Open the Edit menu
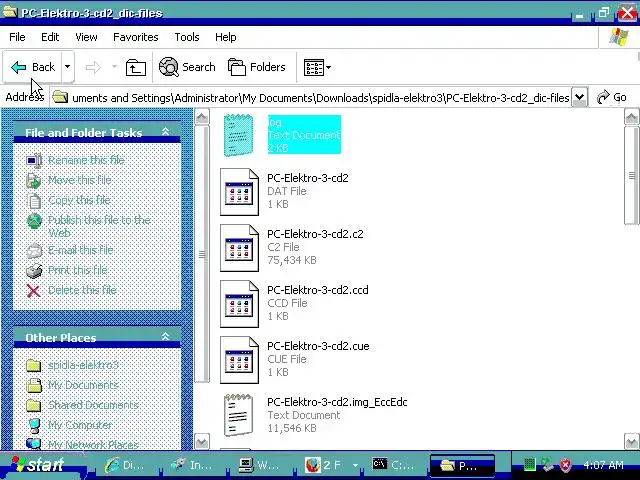 coord(50,37)
